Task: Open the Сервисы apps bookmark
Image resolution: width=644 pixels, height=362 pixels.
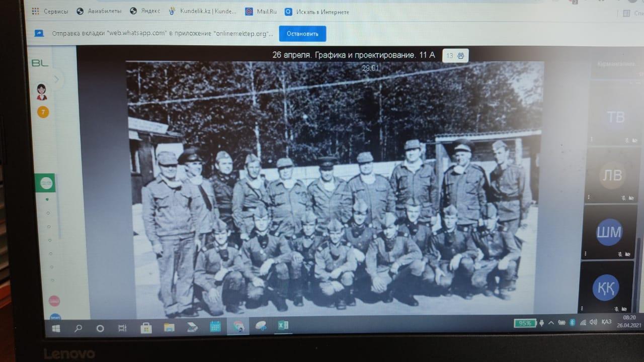Action: coord(49,12)
